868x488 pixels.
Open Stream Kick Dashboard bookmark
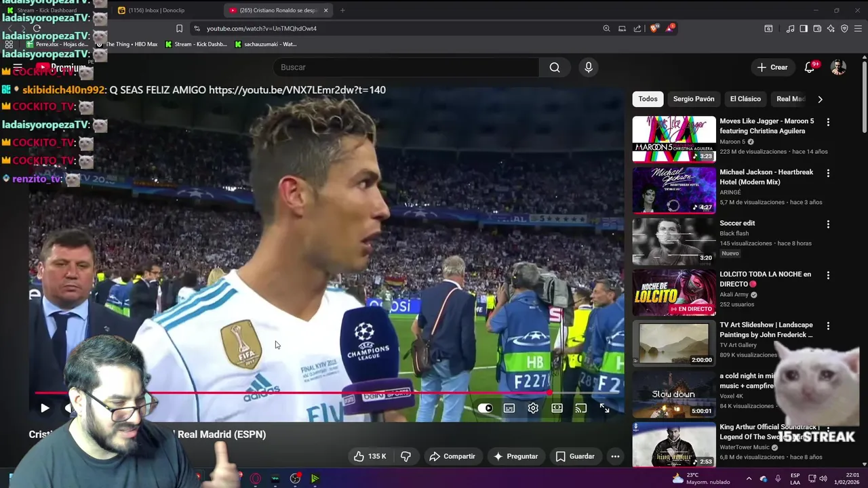197,44
